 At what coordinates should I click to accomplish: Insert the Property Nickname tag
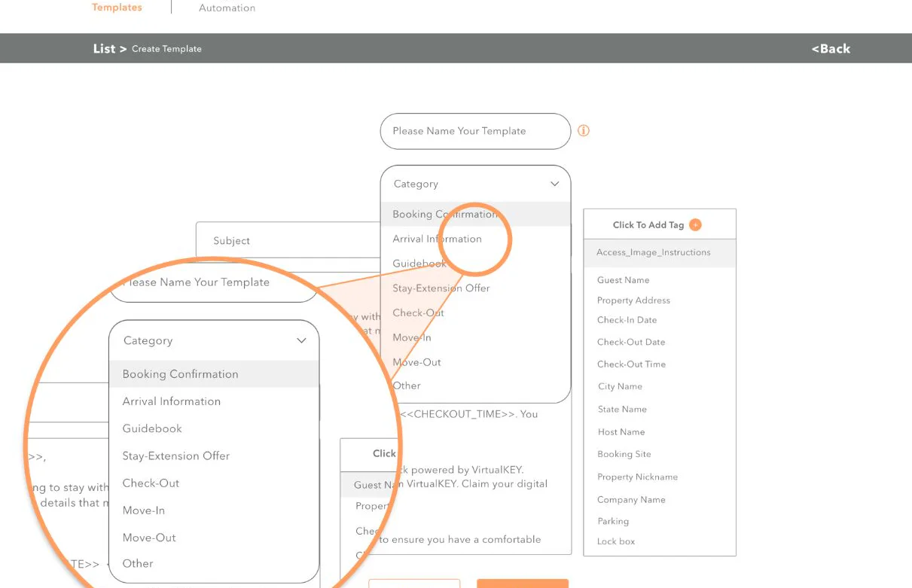(x=637, y=477)
